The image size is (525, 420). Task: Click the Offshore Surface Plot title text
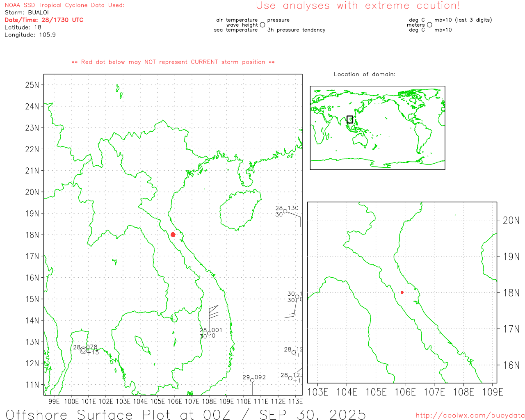pyautogui.click(x=185, y=414)
